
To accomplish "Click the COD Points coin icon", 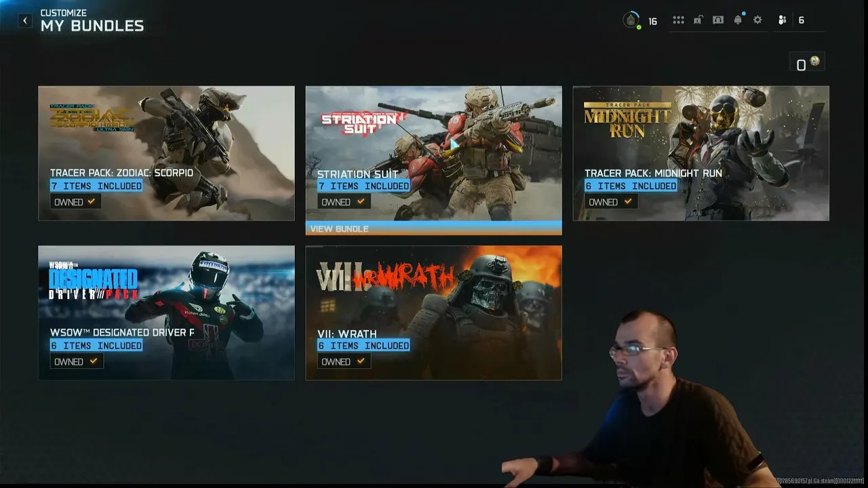I will point(815,62).
